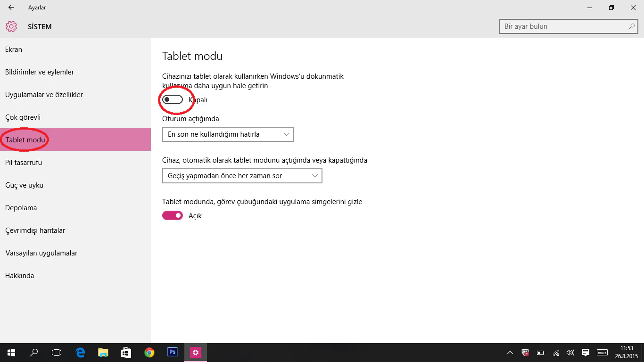Click the active Settings gear on the taskbar
Screen dimensions: 644x362
pyautogui.click(x=196, y=353)
